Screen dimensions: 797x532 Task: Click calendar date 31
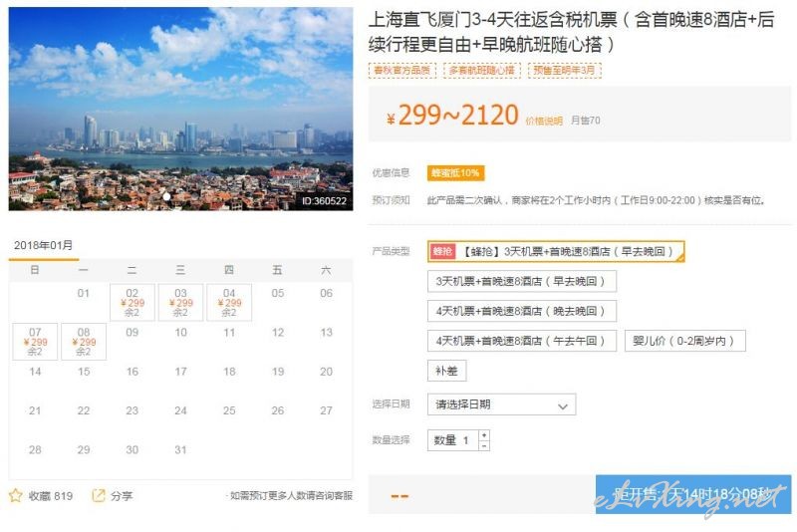click(180, 449)
